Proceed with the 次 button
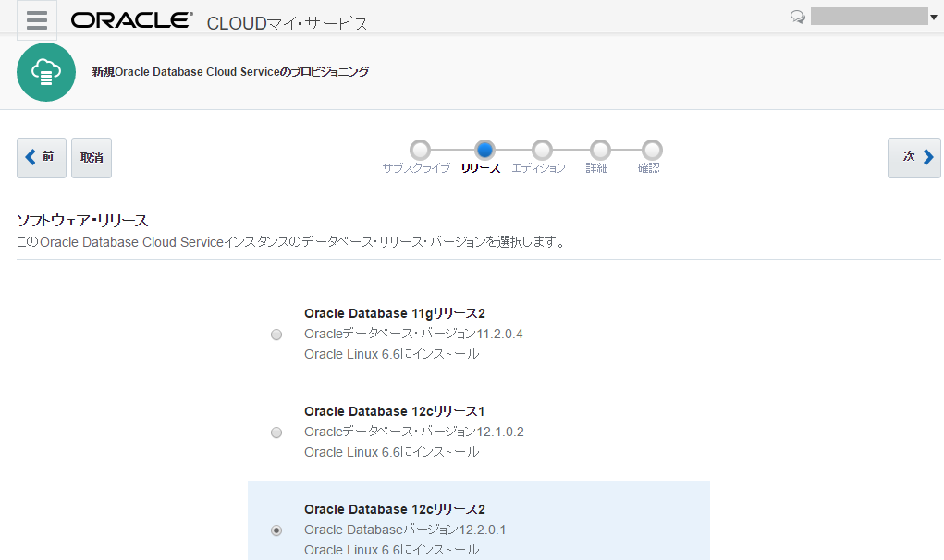Image resolution: width=944 pixels, height=560 pixels. point(913,158)
